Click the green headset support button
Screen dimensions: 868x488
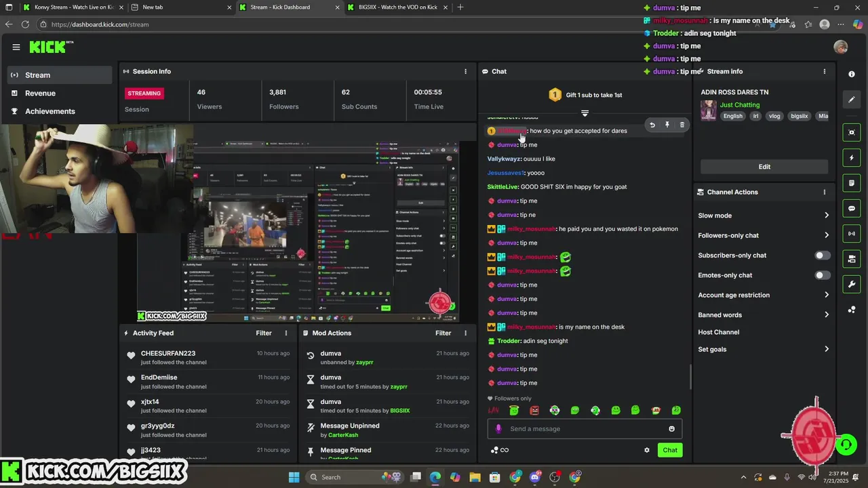point(846,445)
